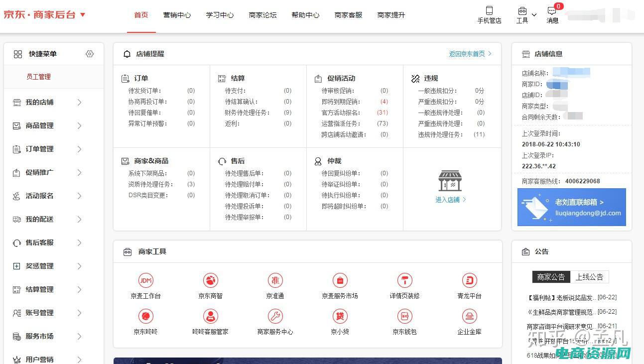This screenshot has height=364, width=644.
Task: Open the 商家客服 tab
Action: [348, 15]
